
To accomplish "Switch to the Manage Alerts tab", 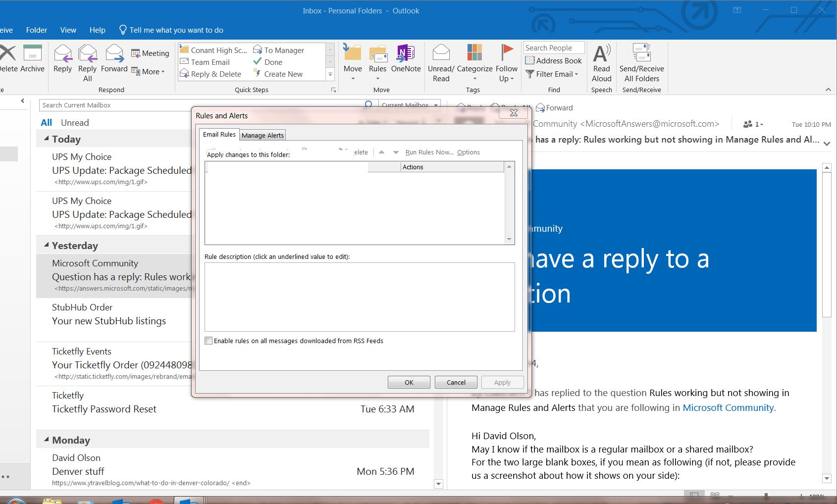I will [262, 135].
